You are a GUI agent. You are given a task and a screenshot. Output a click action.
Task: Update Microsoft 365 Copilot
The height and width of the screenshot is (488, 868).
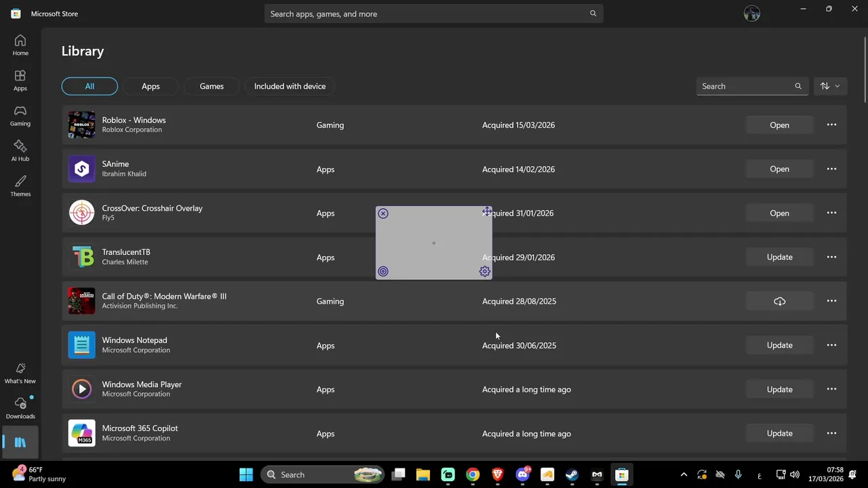779,433
